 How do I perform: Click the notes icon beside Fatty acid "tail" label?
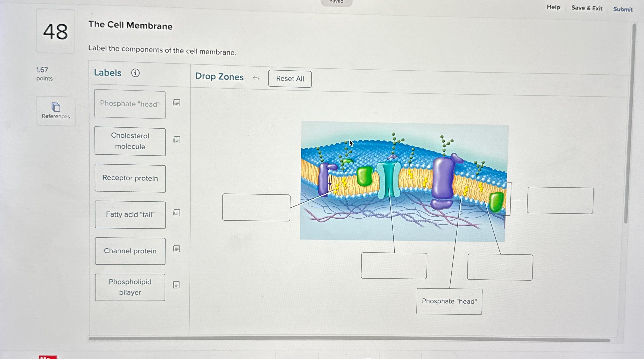[x=177, y=213]
